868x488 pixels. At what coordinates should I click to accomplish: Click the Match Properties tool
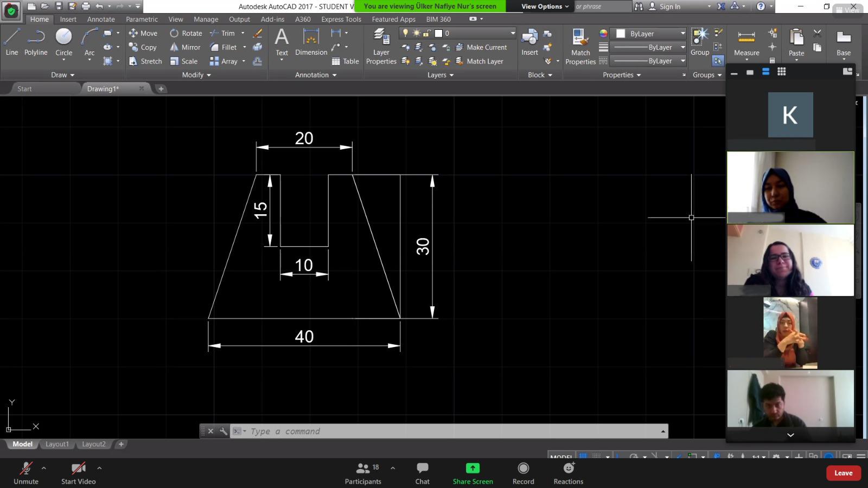[x=580, y=47]
